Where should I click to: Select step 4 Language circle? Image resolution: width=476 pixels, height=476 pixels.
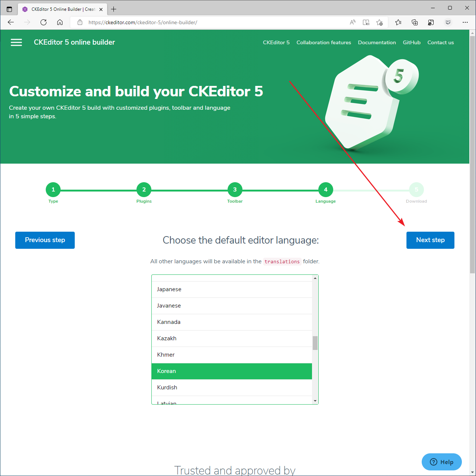pos(326,190)
